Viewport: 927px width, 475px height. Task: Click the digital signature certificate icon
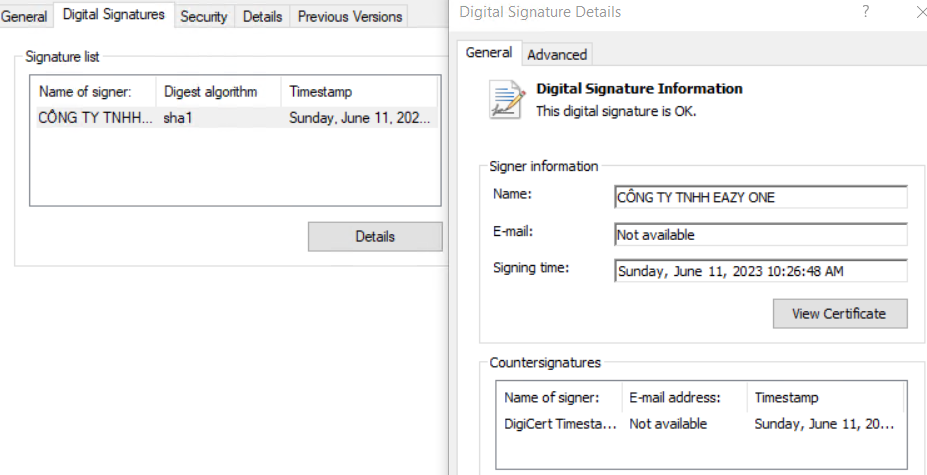pos(507,99)
